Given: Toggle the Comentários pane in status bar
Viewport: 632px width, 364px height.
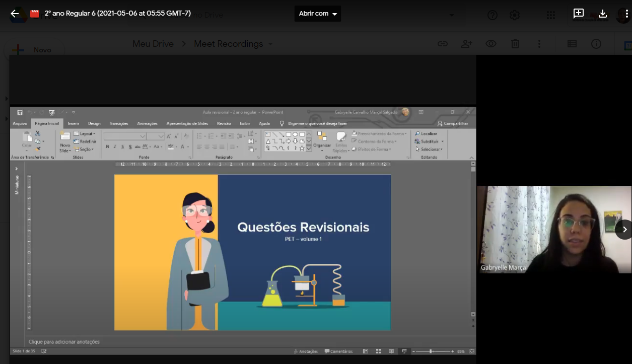Looking at the screenshot, I should click(339, 351).
